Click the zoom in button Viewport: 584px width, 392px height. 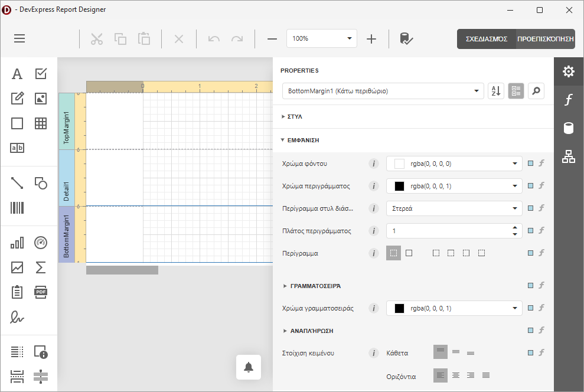[371, 39]
